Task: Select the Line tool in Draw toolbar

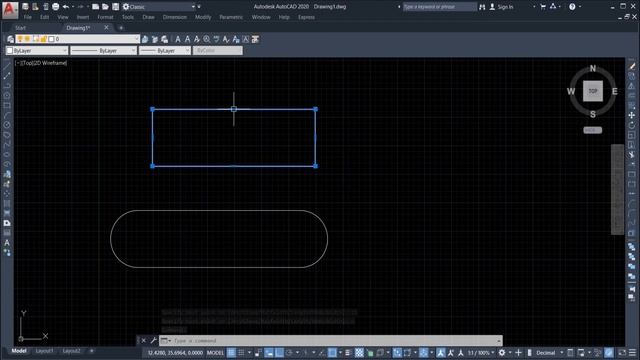Action: [x=7, y=66]
